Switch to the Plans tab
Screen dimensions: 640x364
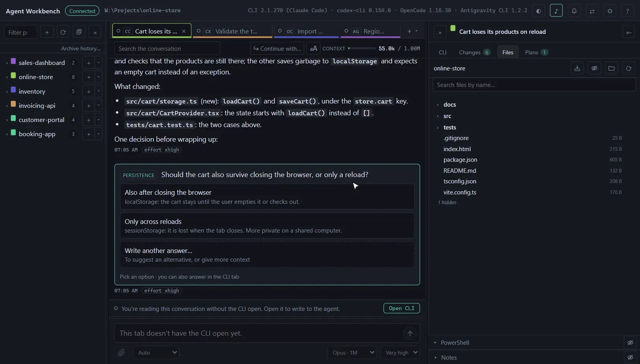(536, 52)
